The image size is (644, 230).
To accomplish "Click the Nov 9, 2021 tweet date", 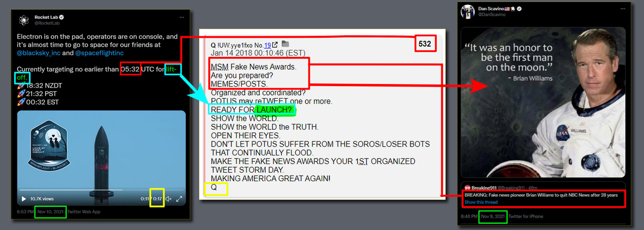I will 493,216.
